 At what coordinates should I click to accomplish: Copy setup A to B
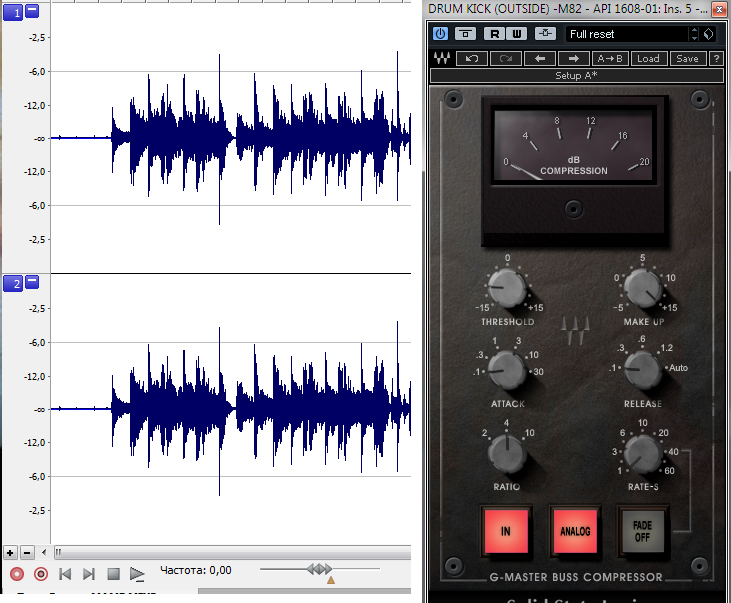pos(610,59)
